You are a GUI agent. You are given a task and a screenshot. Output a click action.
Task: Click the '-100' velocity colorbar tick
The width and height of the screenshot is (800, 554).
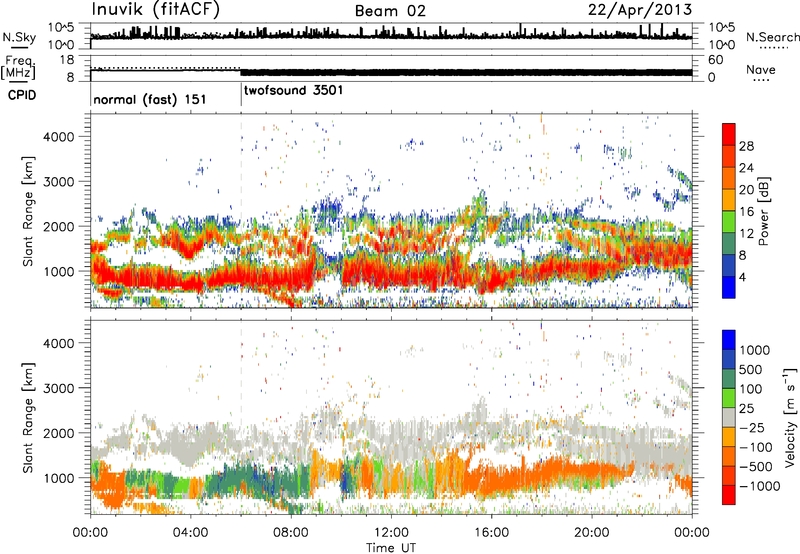(x=756, y=447)
